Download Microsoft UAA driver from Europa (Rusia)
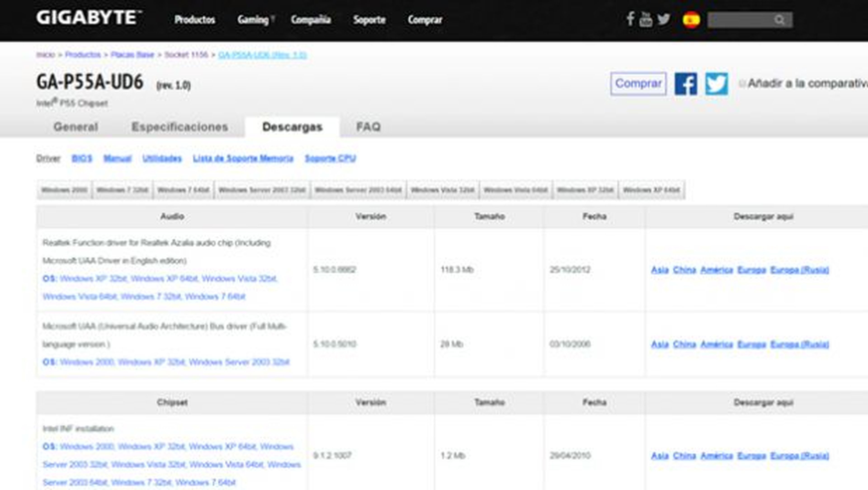Image resolution: width=868 pixels, height=490 pixels. point(799,344)
